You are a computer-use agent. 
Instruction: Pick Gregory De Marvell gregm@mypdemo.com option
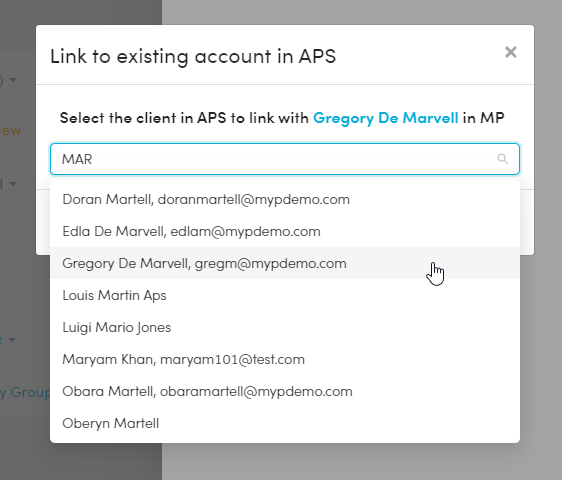click(285, 263)
